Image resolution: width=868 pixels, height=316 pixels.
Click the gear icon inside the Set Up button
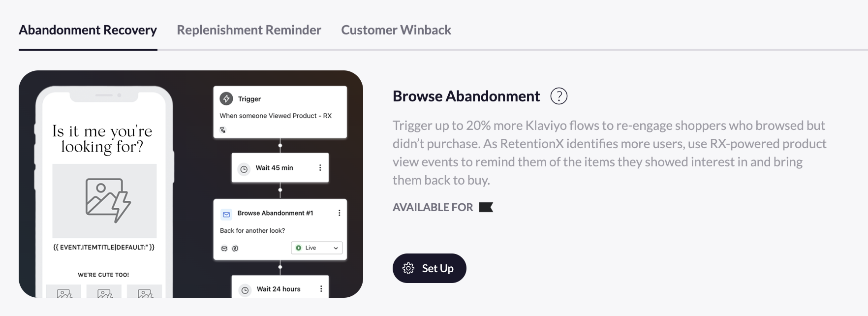click(408, 268)
